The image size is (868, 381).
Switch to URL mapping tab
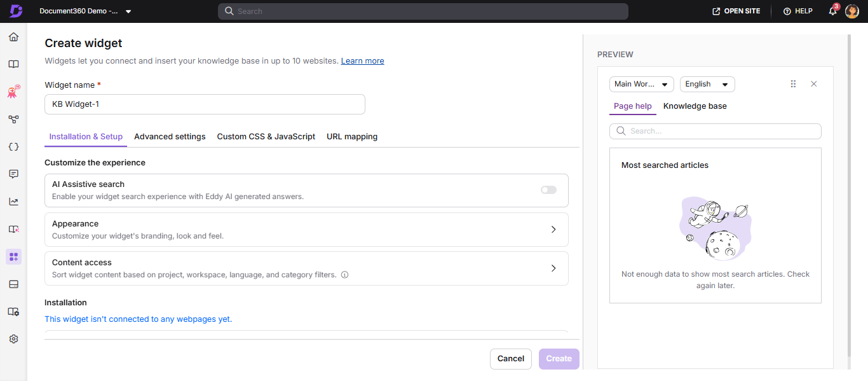pos(352,137)
